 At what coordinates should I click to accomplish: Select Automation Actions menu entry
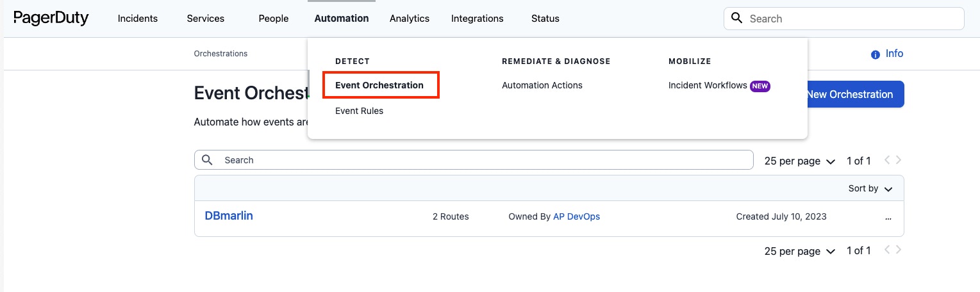point(542,85)
